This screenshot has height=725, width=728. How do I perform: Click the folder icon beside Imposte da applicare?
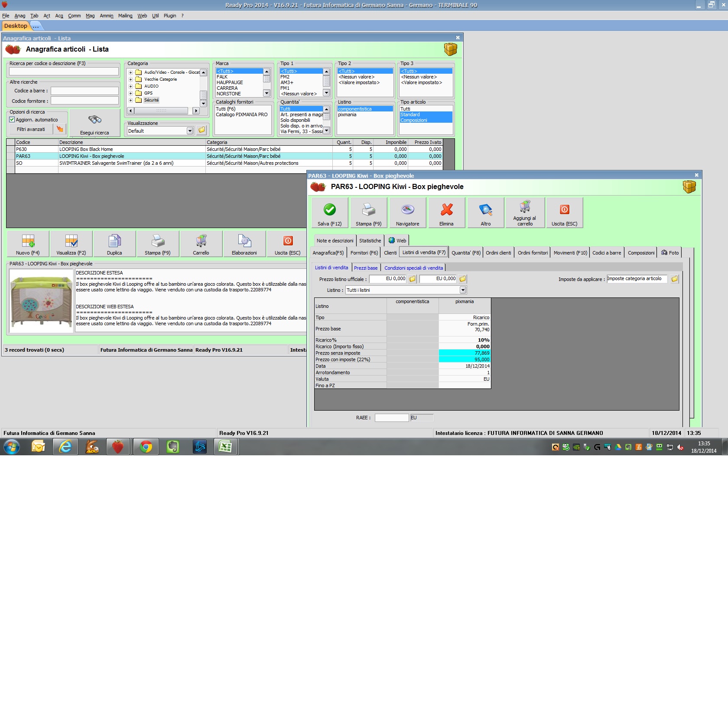click(674, 279)
